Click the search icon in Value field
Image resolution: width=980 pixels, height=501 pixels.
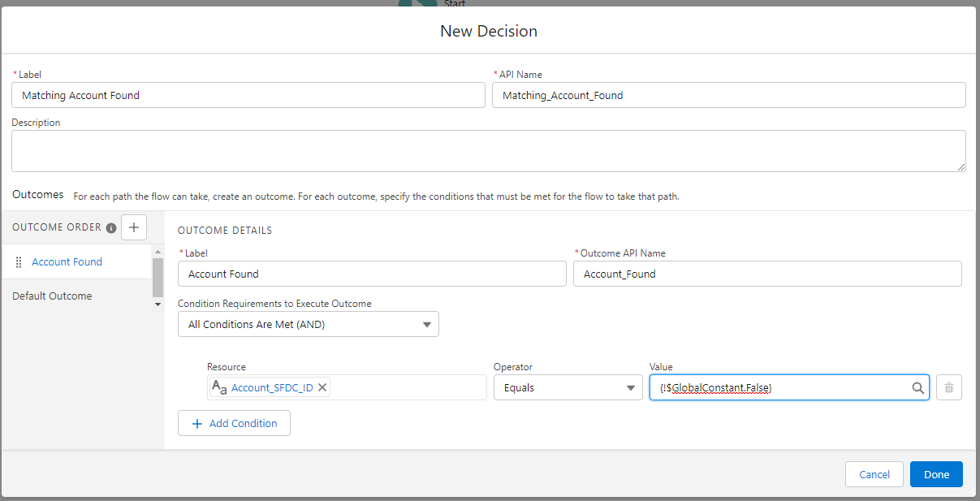(917, 388)
